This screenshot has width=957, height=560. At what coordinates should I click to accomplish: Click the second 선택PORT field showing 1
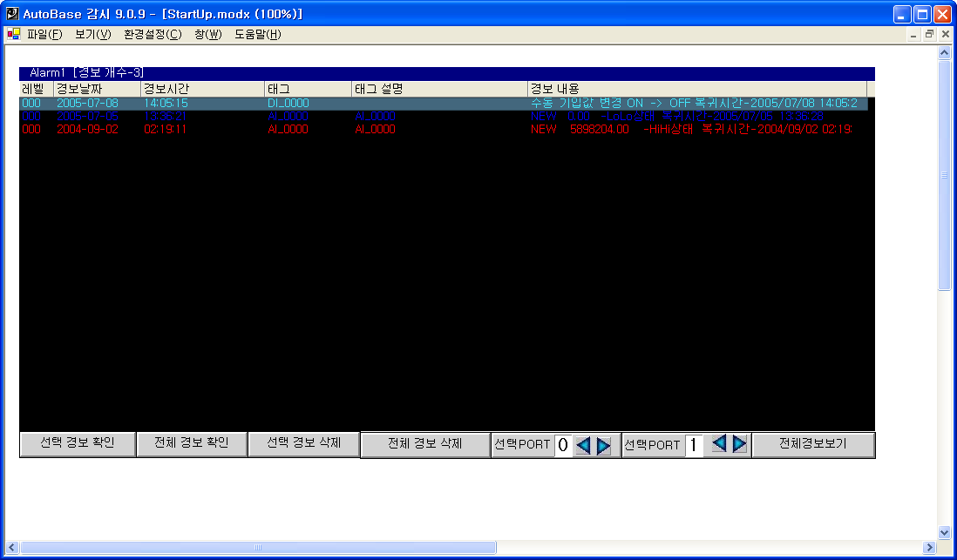[694, 445]
